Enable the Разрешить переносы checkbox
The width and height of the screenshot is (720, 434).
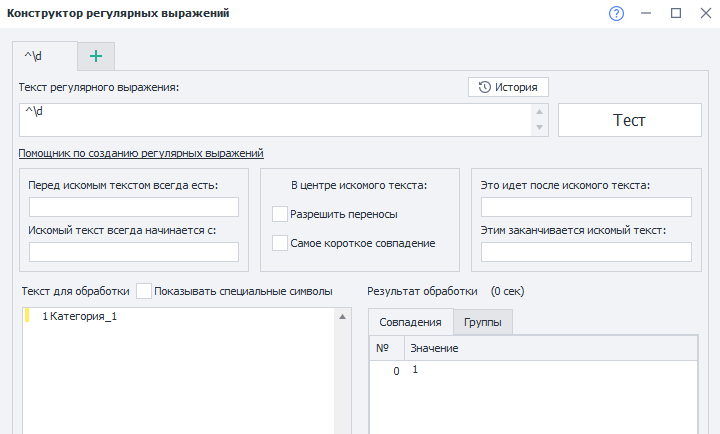[x=280, y=214]
